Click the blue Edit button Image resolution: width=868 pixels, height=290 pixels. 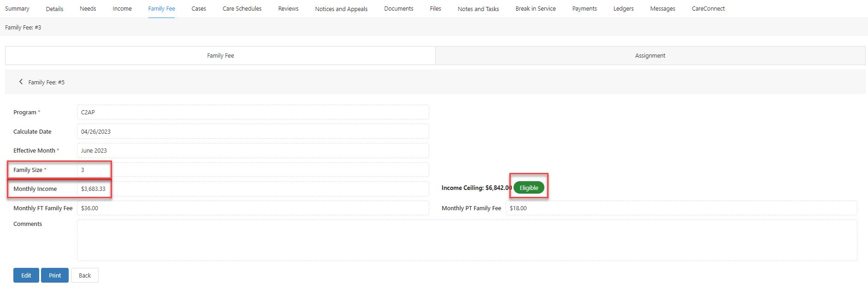[26, 275]
